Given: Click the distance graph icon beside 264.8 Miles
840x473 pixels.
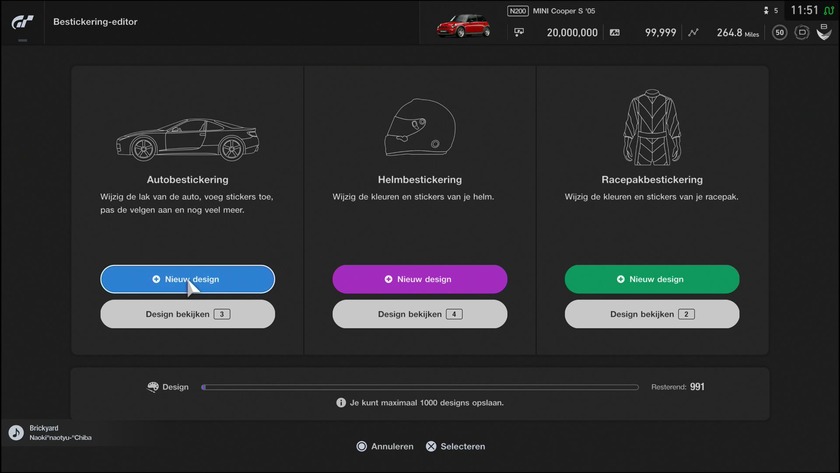Looking at the screenshot, I should 693,32.
